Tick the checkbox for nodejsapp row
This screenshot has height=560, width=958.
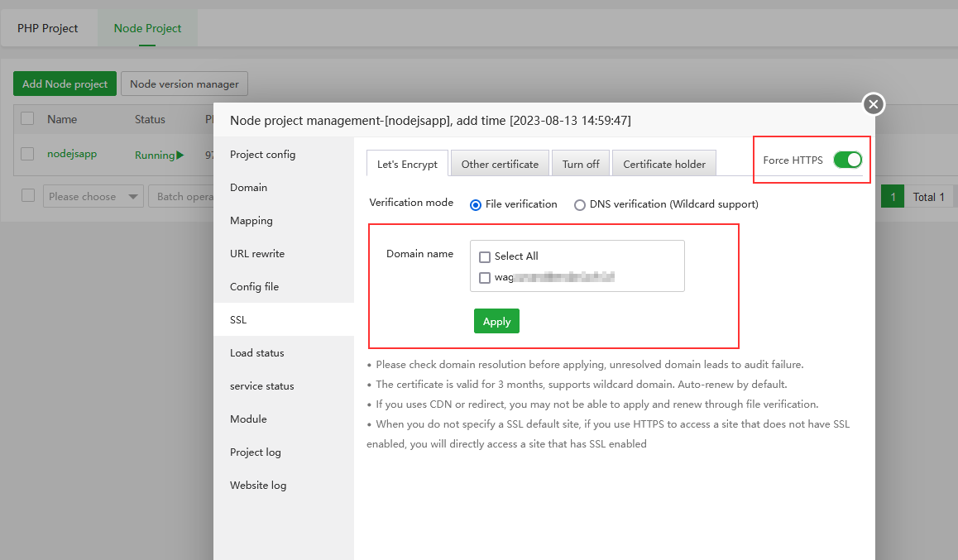pos(27,154)
